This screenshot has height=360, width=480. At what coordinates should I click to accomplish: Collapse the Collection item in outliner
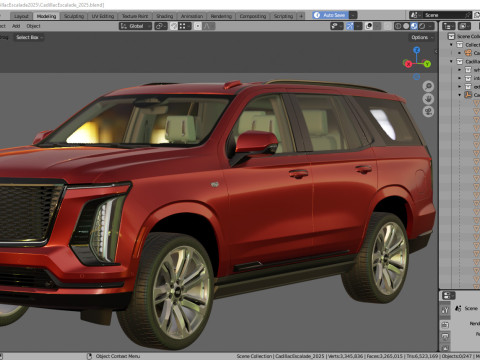452,45
